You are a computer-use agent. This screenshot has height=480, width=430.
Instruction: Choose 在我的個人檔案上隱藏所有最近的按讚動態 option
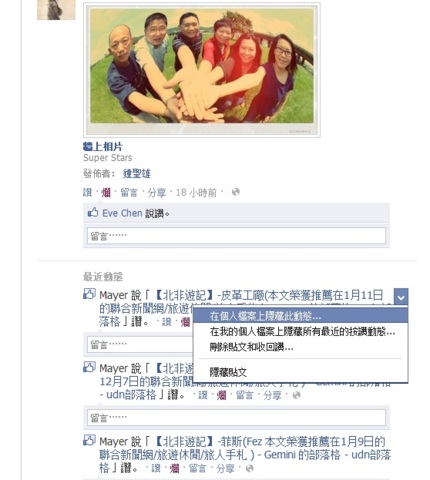tap(302, 332)
